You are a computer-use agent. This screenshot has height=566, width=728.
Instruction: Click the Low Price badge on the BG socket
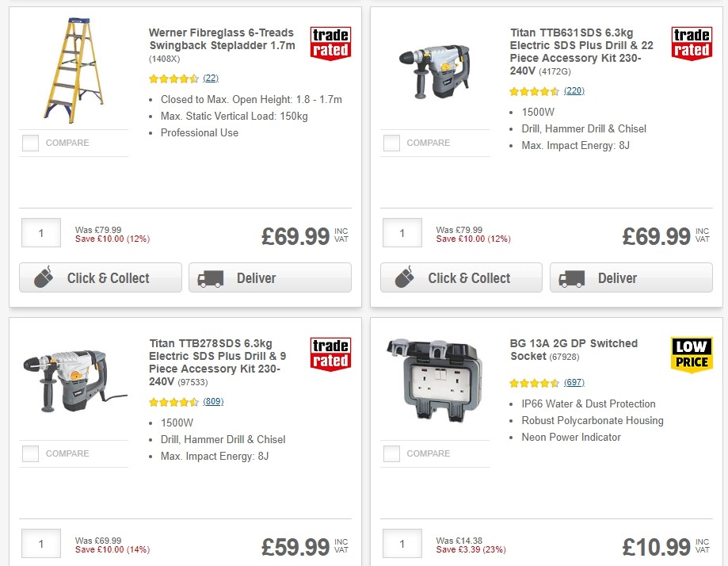coord(692,354)
